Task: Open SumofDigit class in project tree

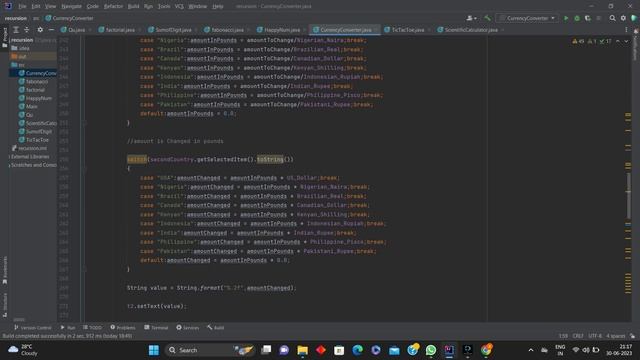Action: (x=39, y=131)
